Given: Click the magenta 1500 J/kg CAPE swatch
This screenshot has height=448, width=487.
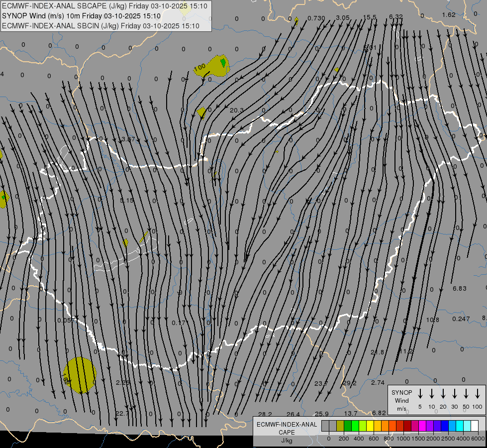Looking at the screenshot, I should (415, 426).
